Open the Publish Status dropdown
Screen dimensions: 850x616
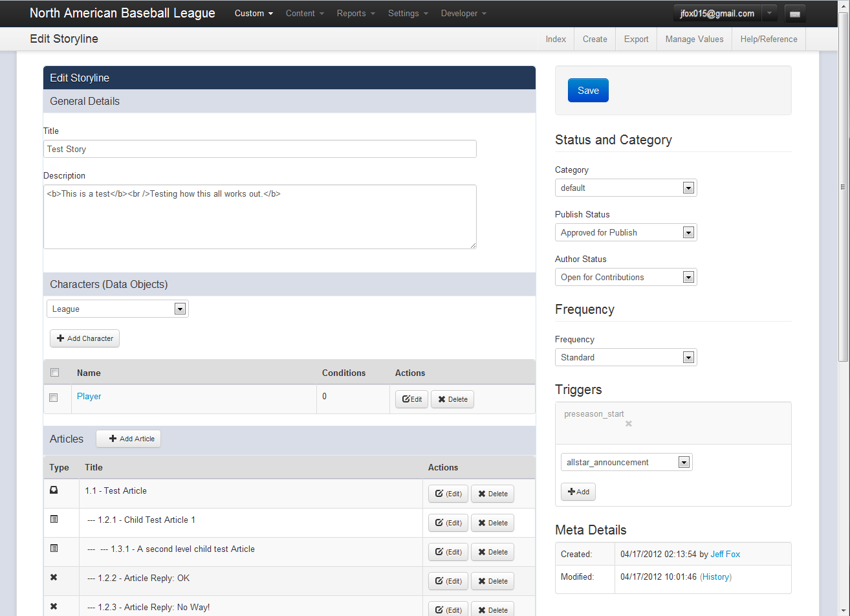[x=626, y=232]
